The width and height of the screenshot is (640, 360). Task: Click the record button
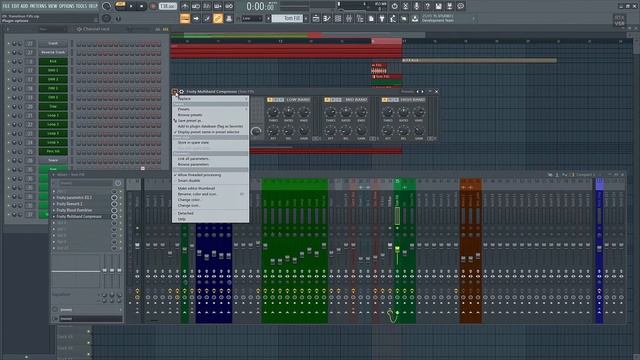(x=153, y=6)
